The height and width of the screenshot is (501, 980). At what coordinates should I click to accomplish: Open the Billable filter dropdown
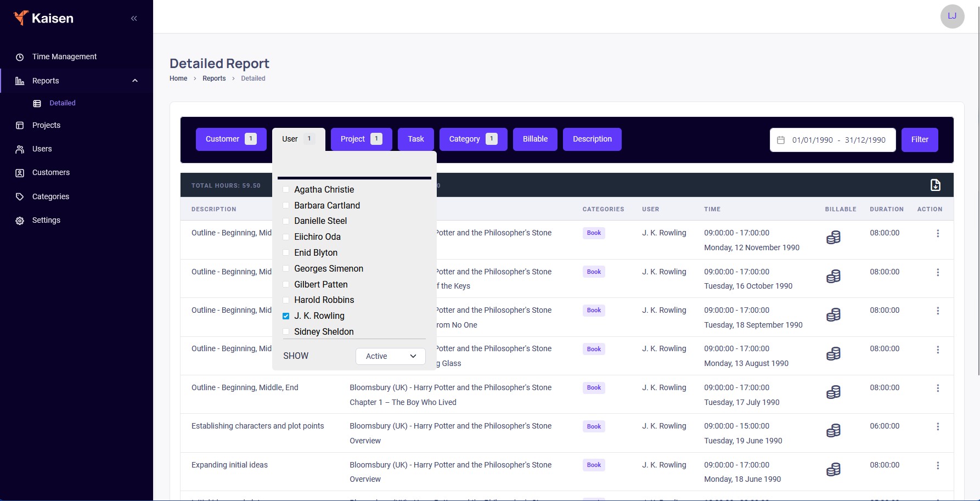535,139
